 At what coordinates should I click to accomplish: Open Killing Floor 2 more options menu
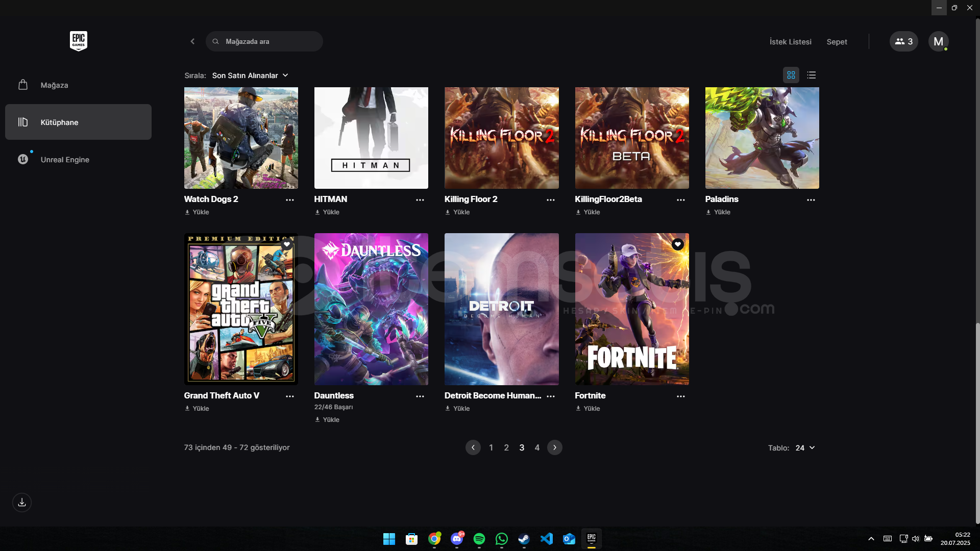coord(551,200)
